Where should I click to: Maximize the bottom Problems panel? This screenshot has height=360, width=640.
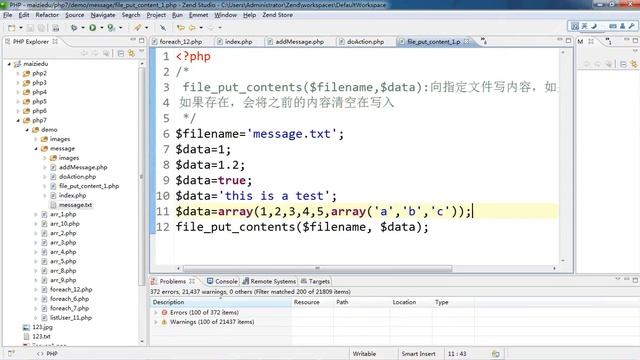[635, 280]
